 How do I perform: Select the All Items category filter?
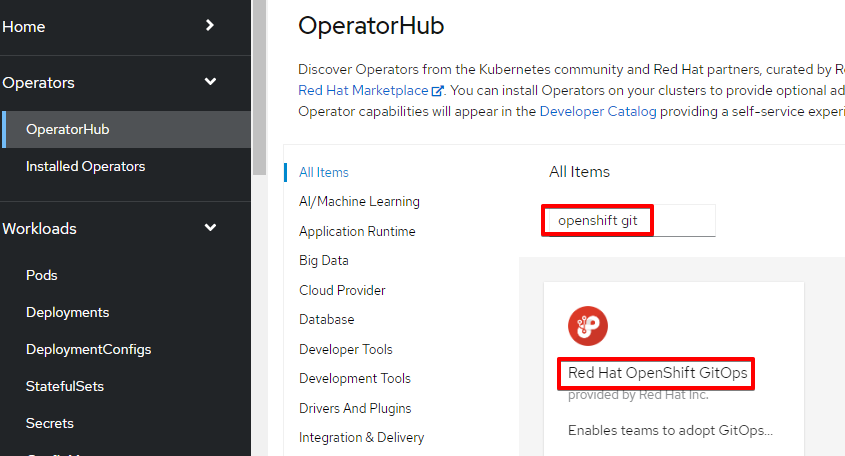tap(323, 172)
